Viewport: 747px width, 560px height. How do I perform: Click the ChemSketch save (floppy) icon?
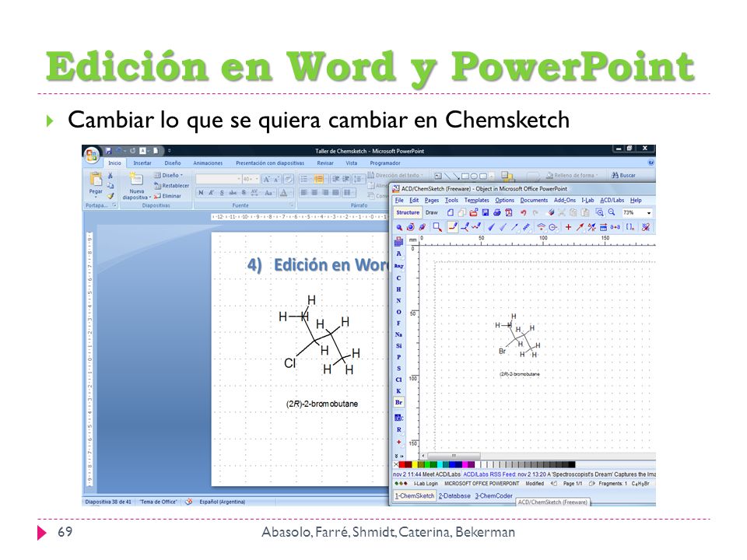click(486, 212)
